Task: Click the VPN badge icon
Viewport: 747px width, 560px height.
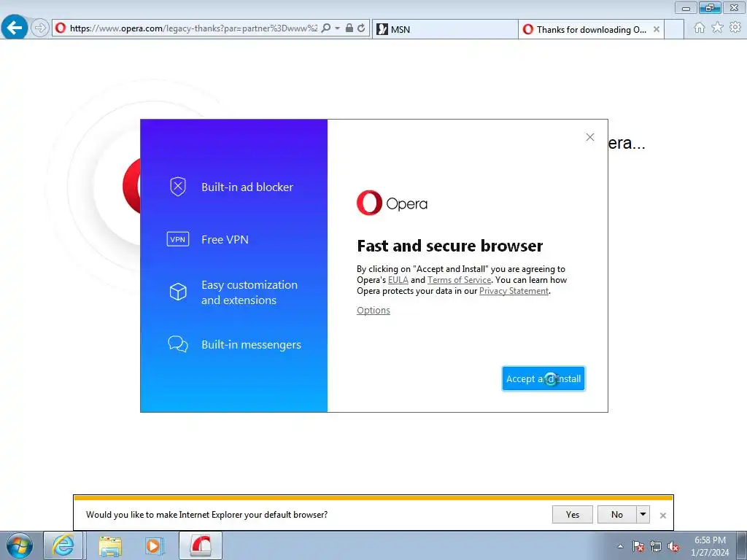Action: pos(178,239)
